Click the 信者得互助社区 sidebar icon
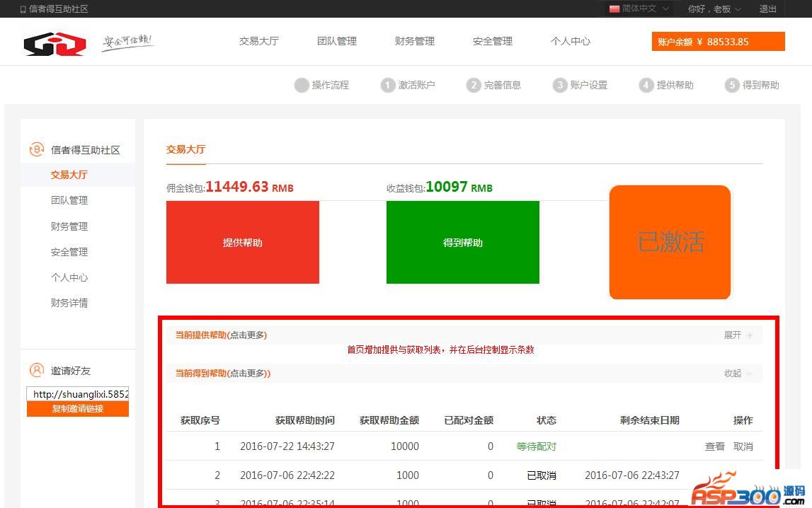The image size is (812, 508). tap(36, 149)
